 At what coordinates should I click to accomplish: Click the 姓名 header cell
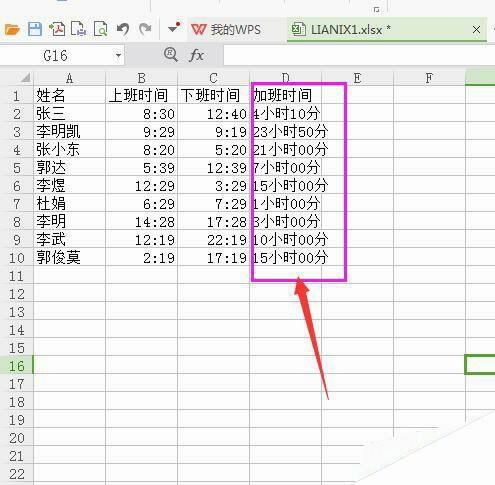pos(69,96)
